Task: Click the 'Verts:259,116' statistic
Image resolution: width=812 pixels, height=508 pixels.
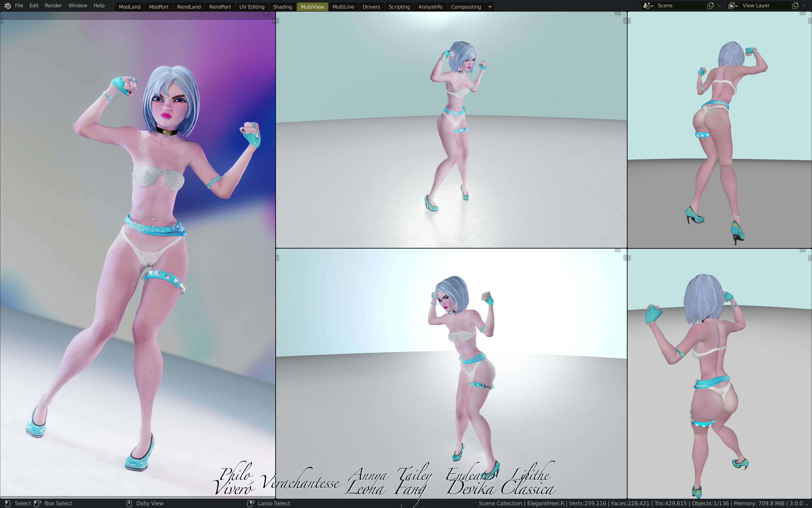Action: 587,503
